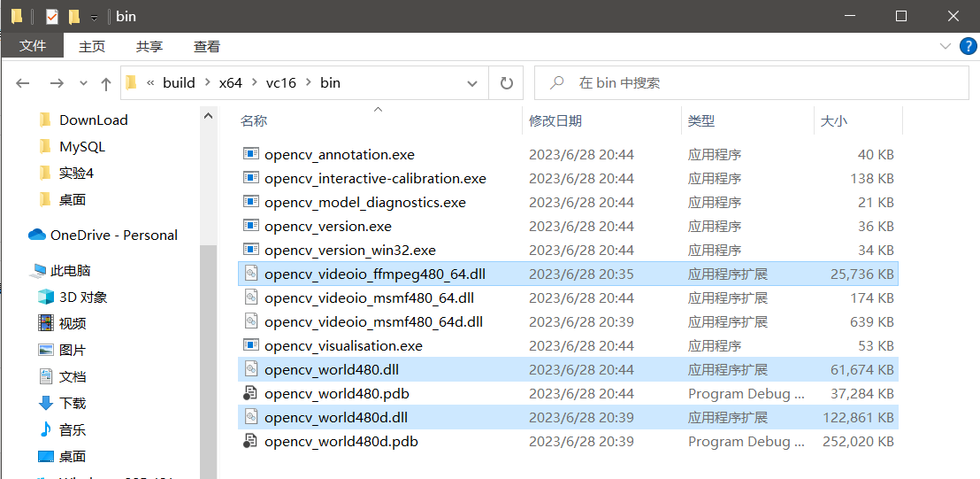Click the double chevron before build
The height and width of the screenshot is (479, 980).
click(x=150, y=82)
